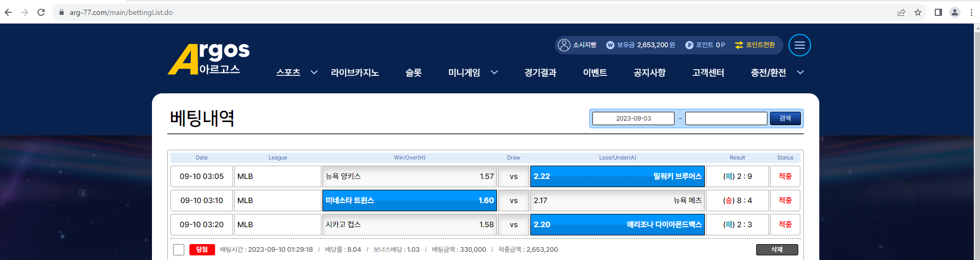Click the Argos logo

[x=208, y=59]
